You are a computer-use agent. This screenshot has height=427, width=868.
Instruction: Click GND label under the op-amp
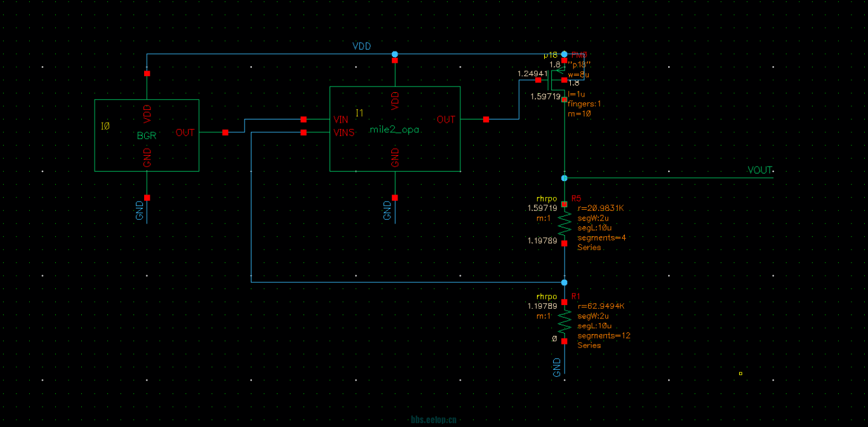click(387, 211)
